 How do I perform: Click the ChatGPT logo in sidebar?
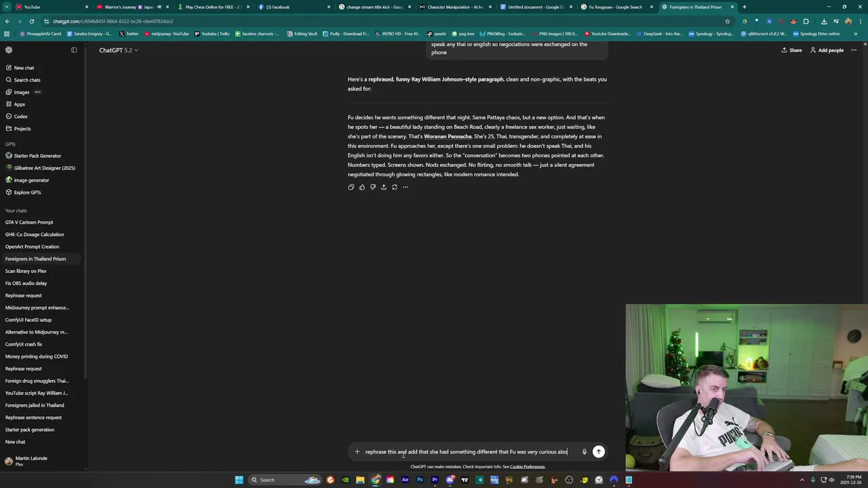click(9, 49)
